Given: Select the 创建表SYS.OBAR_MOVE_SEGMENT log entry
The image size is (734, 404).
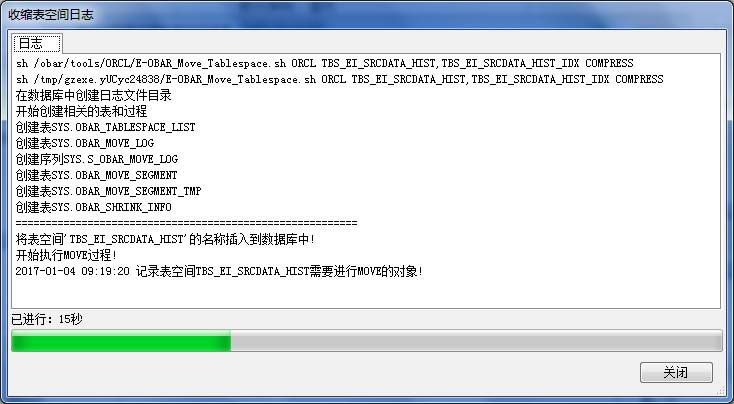Looking at the screenshot, I should [x=96, y=175].
